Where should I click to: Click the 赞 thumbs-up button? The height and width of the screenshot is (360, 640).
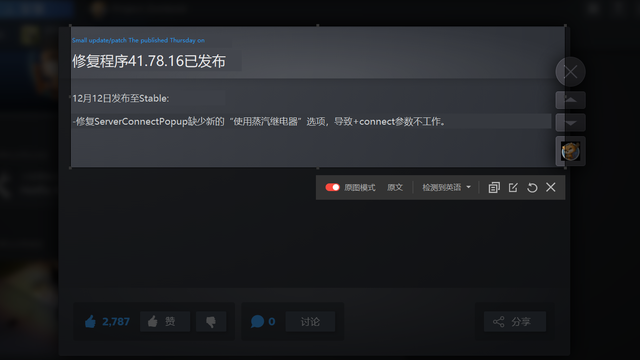point(165,322)
